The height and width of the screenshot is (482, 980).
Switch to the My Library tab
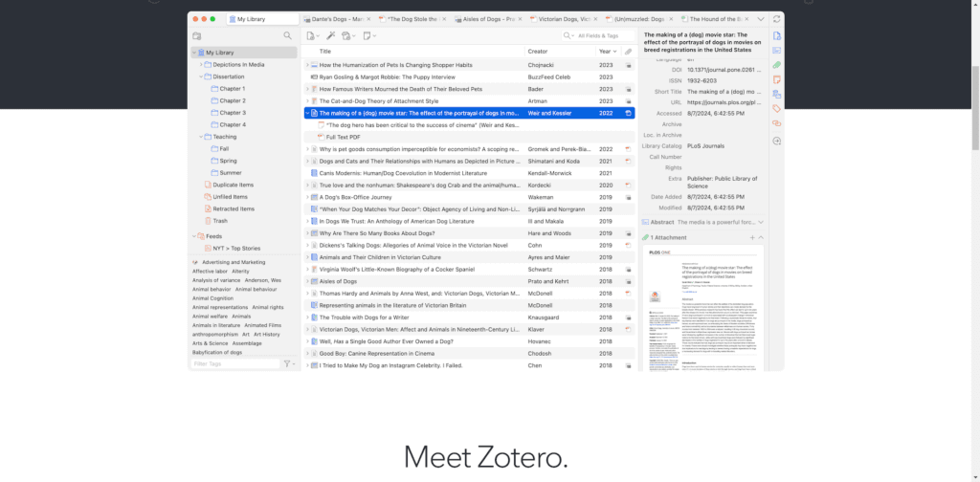point(263,19)
